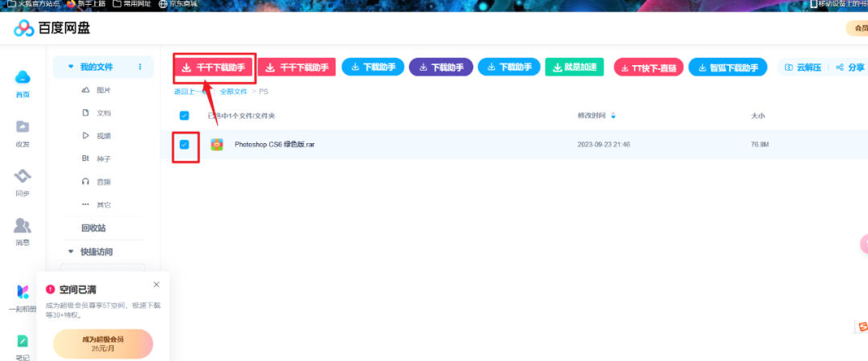Viewport: 868px width, 361px height.
Task: Click the file size 76.8M
Action: tap(760, 145)
